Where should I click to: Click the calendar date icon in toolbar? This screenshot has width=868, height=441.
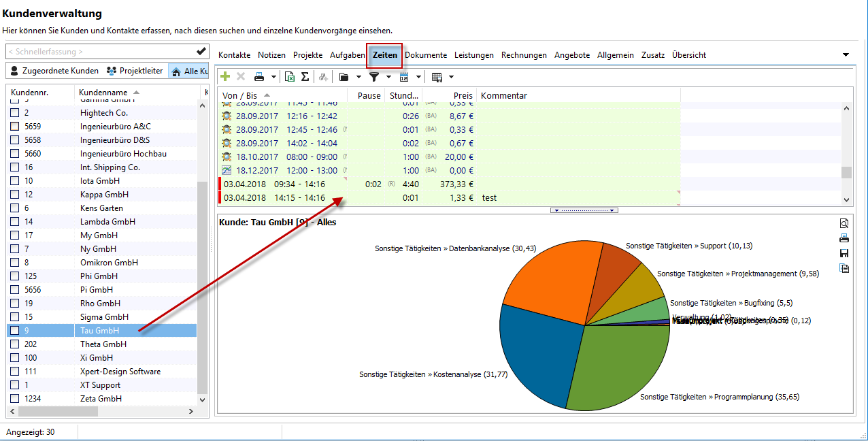[x=404, y=77]
